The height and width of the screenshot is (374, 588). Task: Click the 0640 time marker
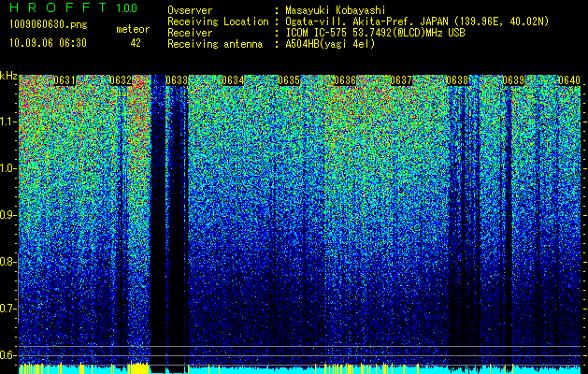point(569,80)
